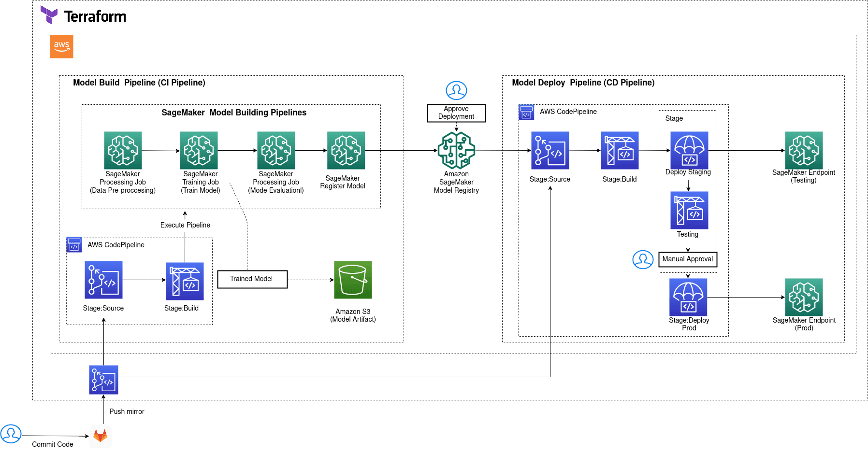
Task: Click the Stage:Deploy Prod icon
Action: (688, 297)
